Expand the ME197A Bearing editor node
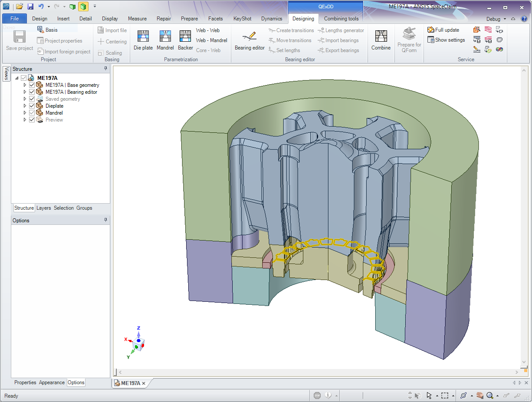The height and width of the screenshot is (402, 532). [x=25, y=92]
